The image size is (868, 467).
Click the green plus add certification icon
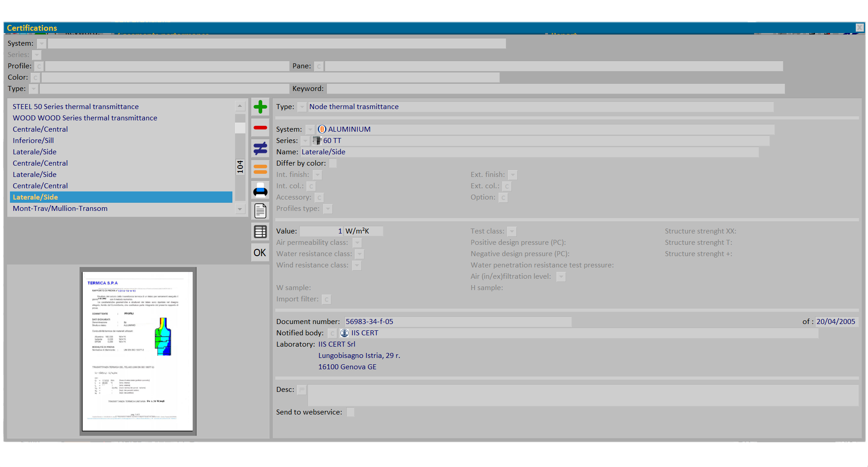coord(260,107)
